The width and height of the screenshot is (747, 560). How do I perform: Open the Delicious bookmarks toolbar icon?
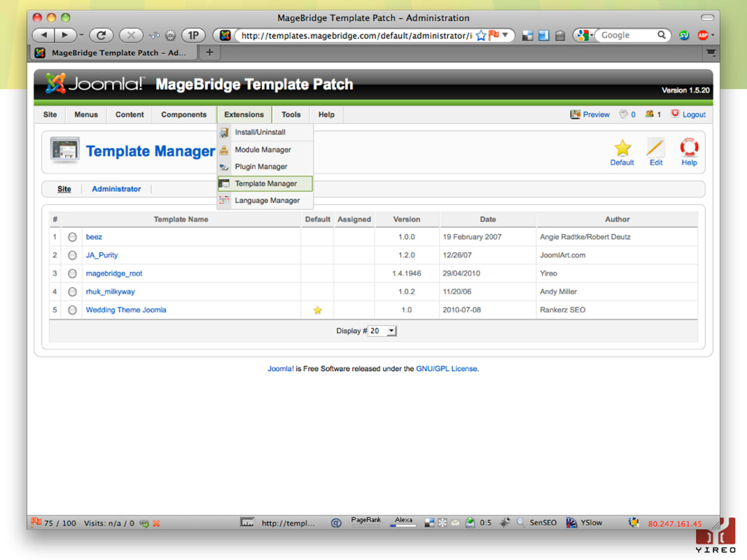[528, 35]
